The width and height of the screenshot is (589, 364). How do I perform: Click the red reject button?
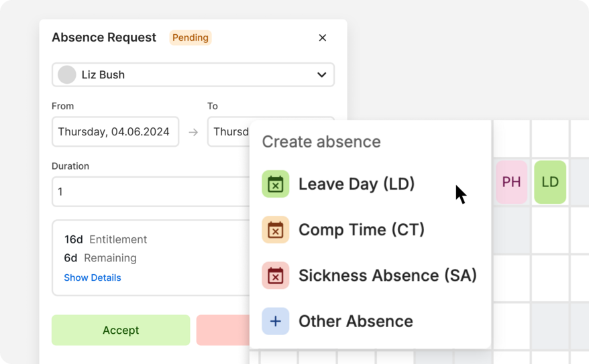click(223, 330)
